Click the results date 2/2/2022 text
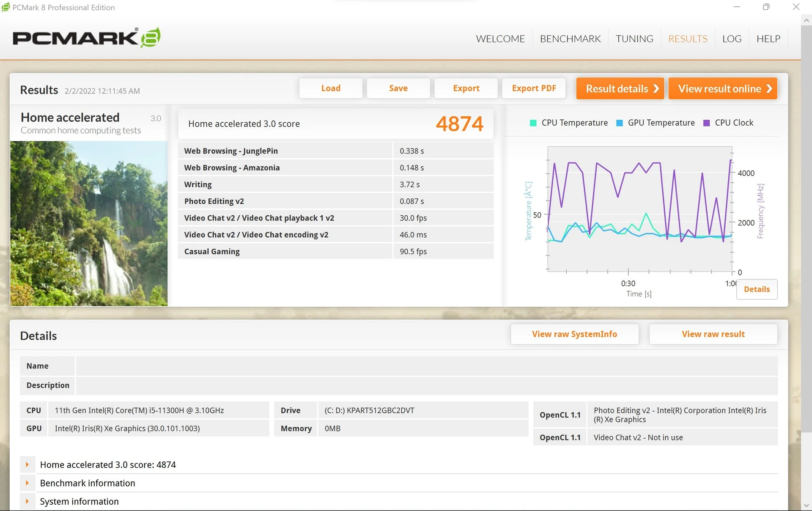This screenshot has width=812, height=511. [x=102, y=91]
